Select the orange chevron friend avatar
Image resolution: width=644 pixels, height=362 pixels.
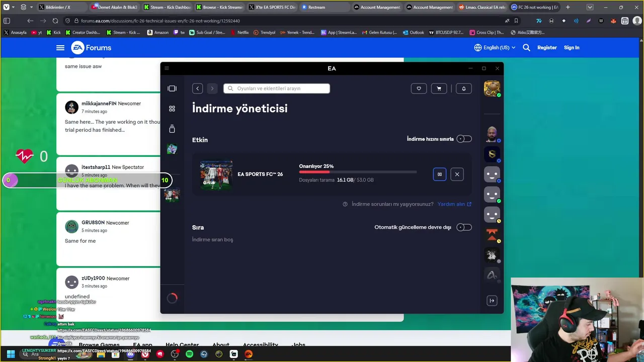492,235
